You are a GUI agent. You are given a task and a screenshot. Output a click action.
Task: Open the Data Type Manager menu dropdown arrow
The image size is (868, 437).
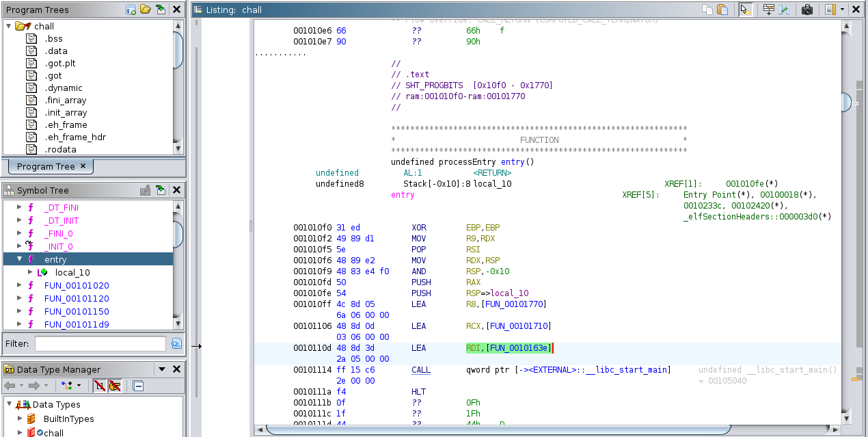point(162,369)
